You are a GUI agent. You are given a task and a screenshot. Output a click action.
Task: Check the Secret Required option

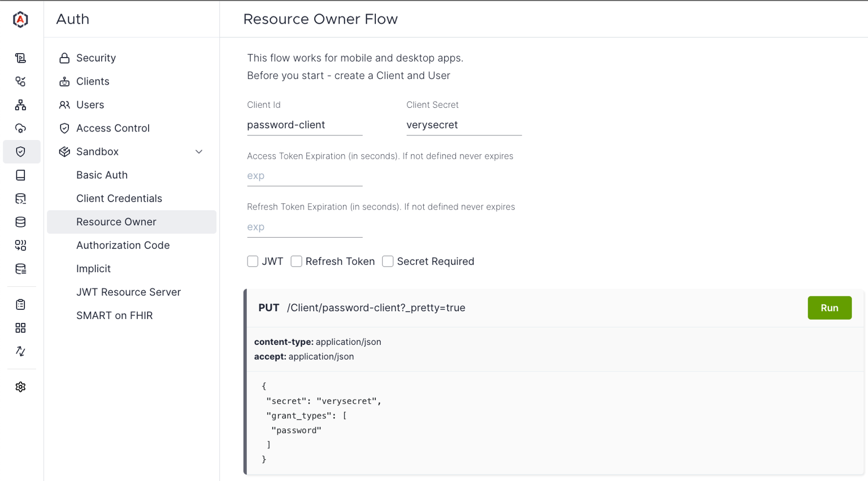(388, 261)
